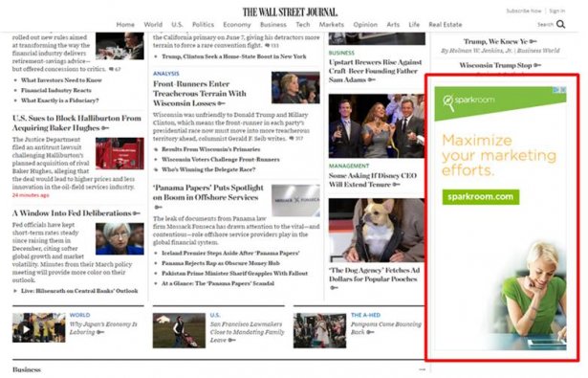Open the Politics section
Screen dimensions: 588x378
click(203, 24)
